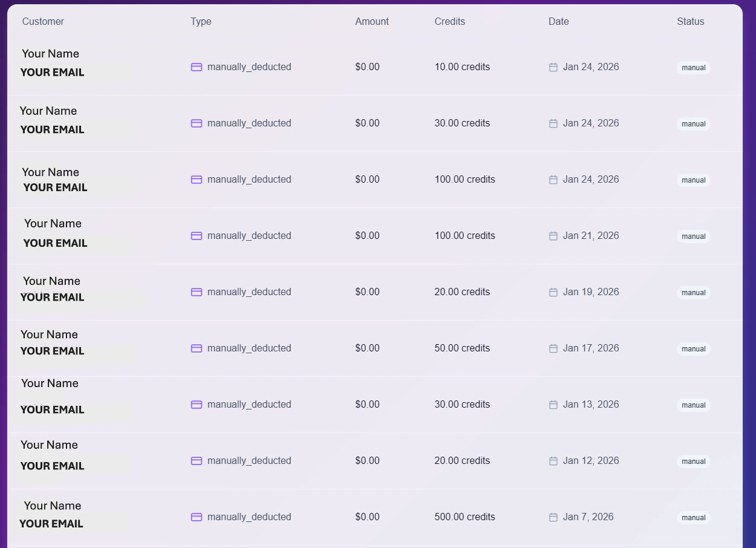This screenshot has width=756, height=548.
Task: Select the transaction row showing 100.00 credits on Jan 21
Action: (378, 236)
